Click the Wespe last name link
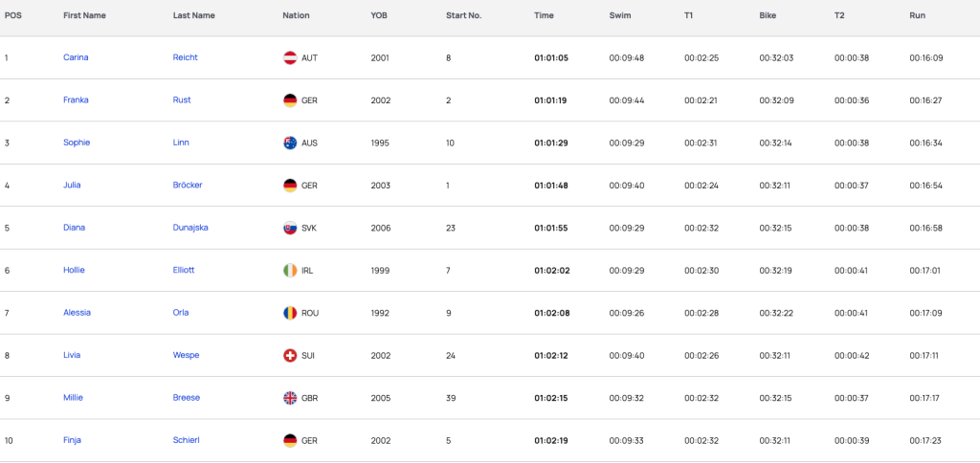Image resolution: width=980 pixels, height=463 pixels. tap(186, 355)
